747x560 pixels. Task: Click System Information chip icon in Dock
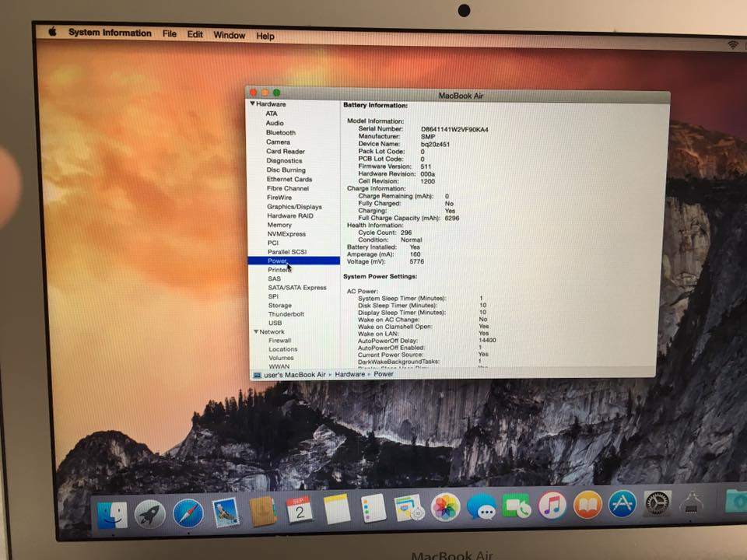point(693,503)
